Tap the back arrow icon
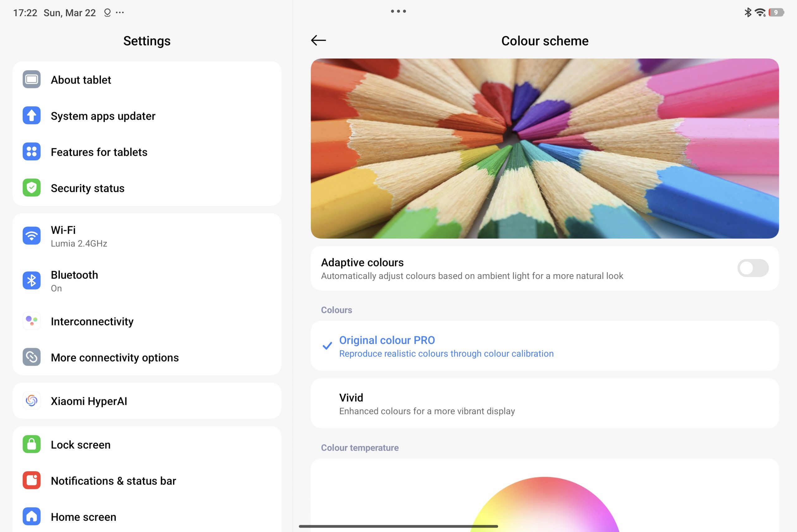The height and width of the screenshot is (532, 797). [x=318, y=40]
